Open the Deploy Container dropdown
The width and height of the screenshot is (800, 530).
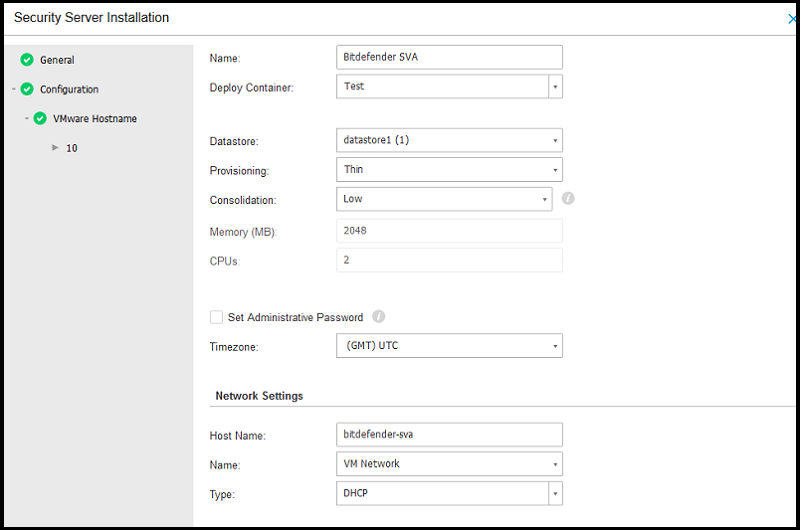click(x=555, y=87)
